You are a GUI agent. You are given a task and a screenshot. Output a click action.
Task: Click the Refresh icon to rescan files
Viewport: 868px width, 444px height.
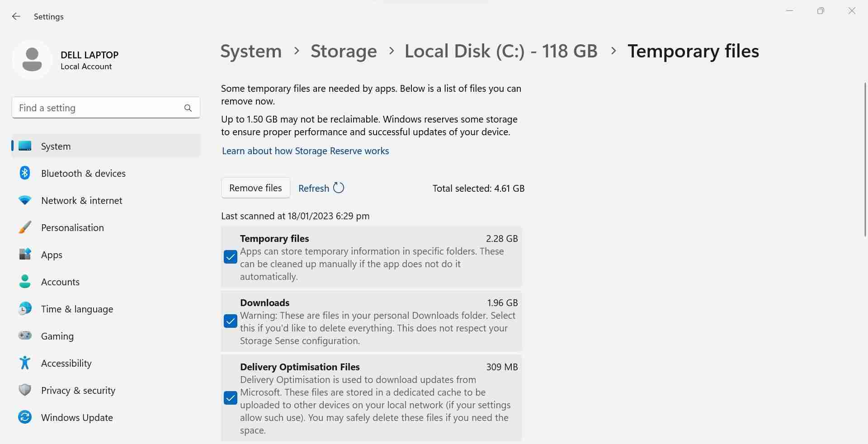pos(338,188)
